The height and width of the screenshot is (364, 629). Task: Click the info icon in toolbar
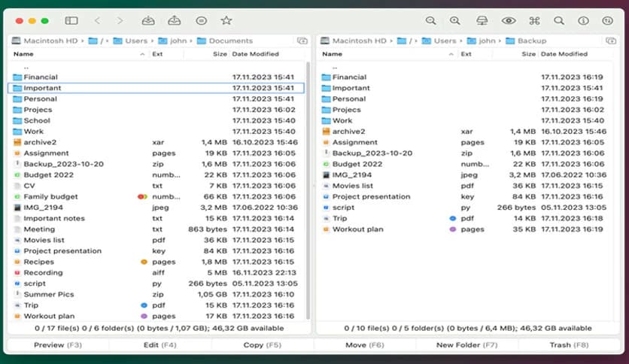click(584, 20)
